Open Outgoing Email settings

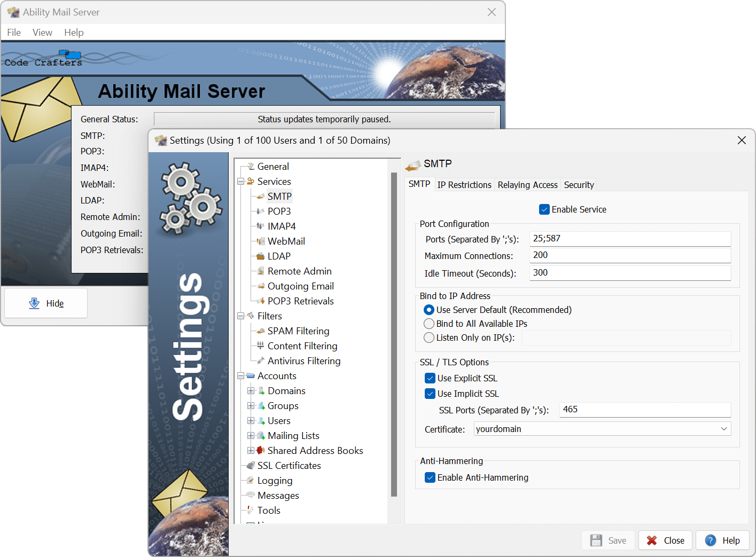click(x=300, y=286)
